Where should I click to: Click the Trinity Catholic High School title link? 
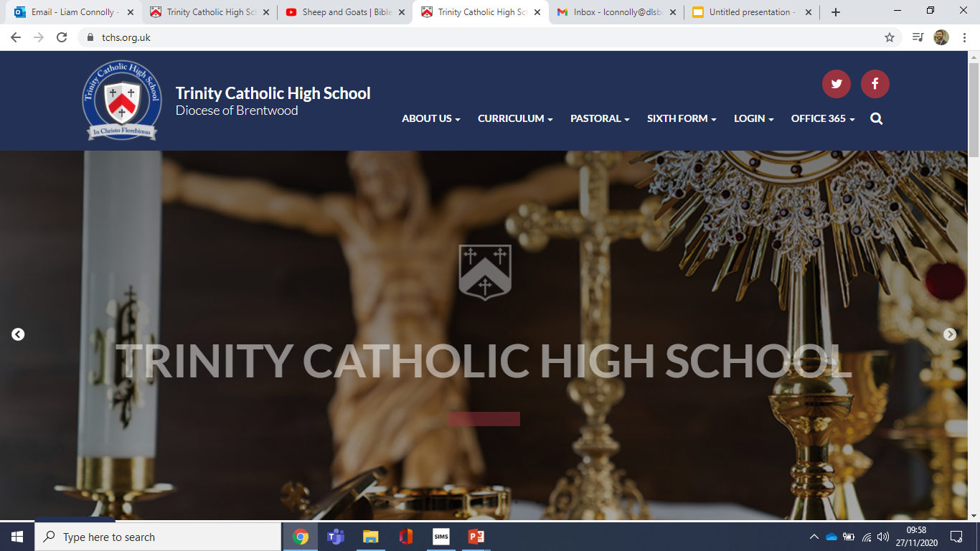click(x=273, y=93)
